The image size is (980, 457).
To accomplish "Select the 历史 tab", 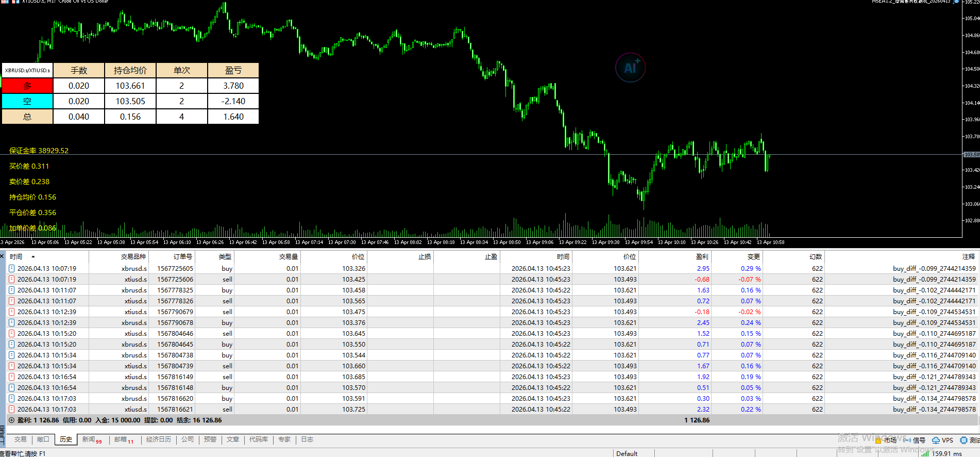I will tap(66, 439).
